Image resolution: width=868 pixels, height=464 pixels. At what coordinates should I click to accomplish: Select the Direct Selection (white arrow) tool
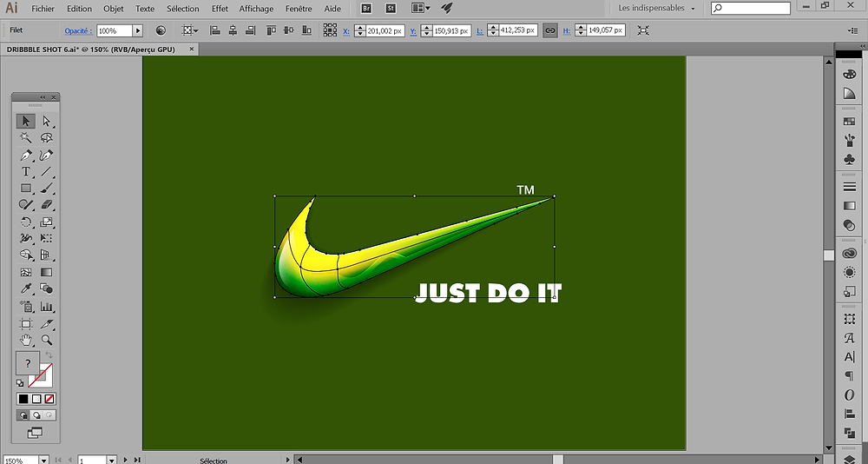[x=47, y=121]
